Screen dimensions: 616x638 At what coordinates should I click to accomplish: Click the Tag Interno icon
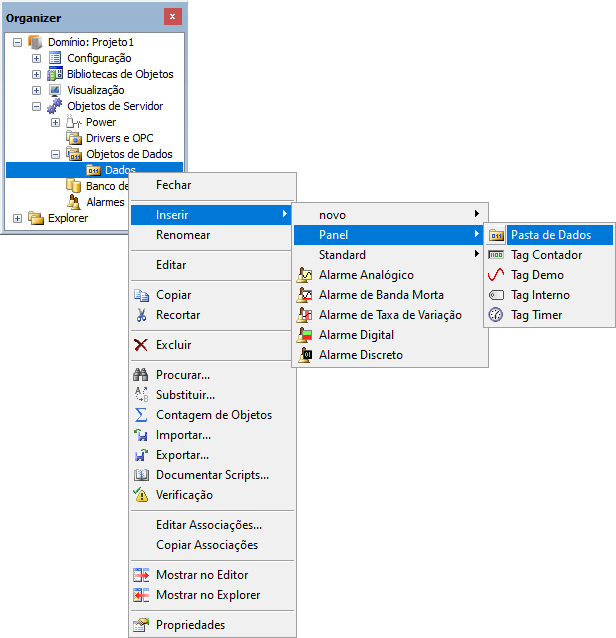coord(496,295)
